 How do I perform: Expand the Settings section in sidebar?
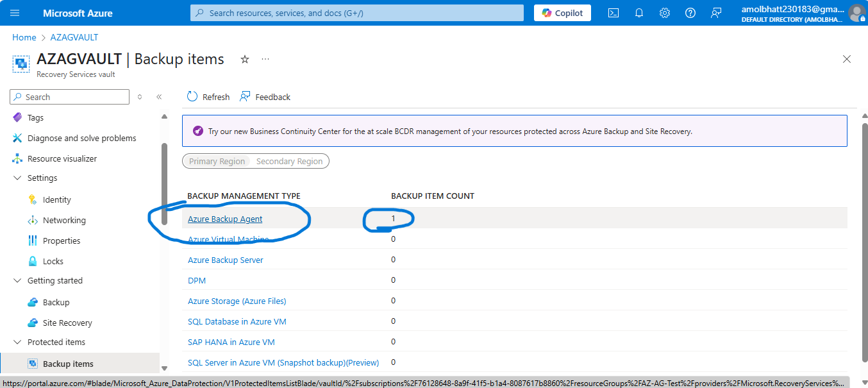click(x=17, y=178)
